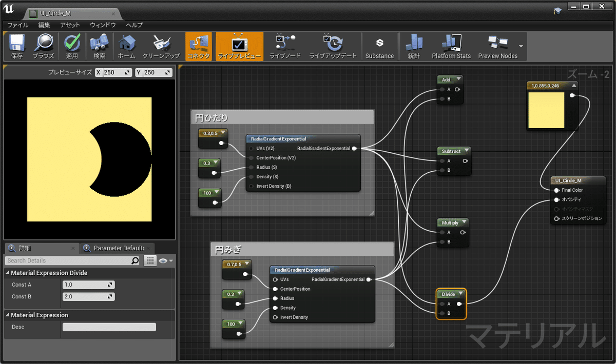Open the ブラウズ browse tool
616x364 pixels.
[43, 47]
